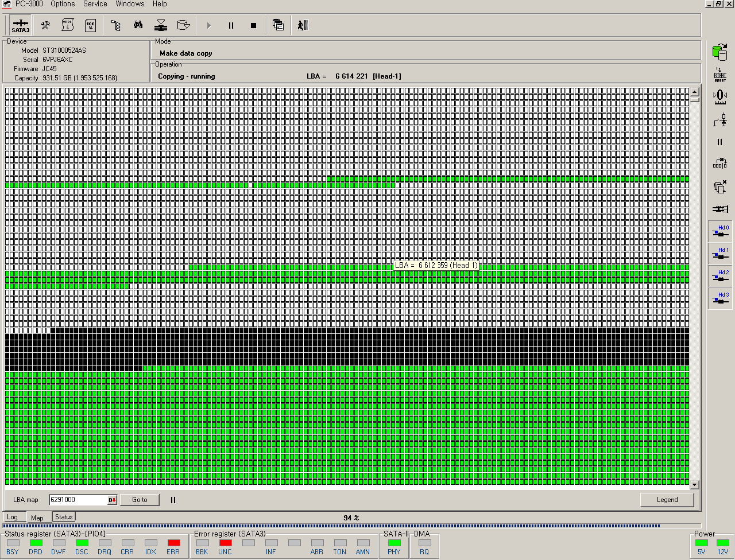Click the RQ DMA indicator

click(x=424, y=543)
